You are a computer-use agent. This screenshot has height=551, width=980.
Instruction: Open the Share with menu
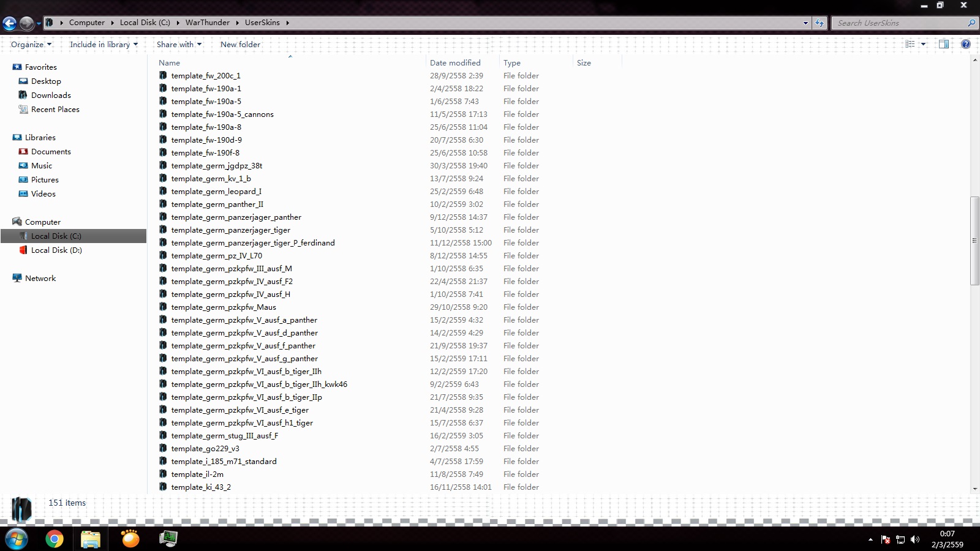coord(179,45)
